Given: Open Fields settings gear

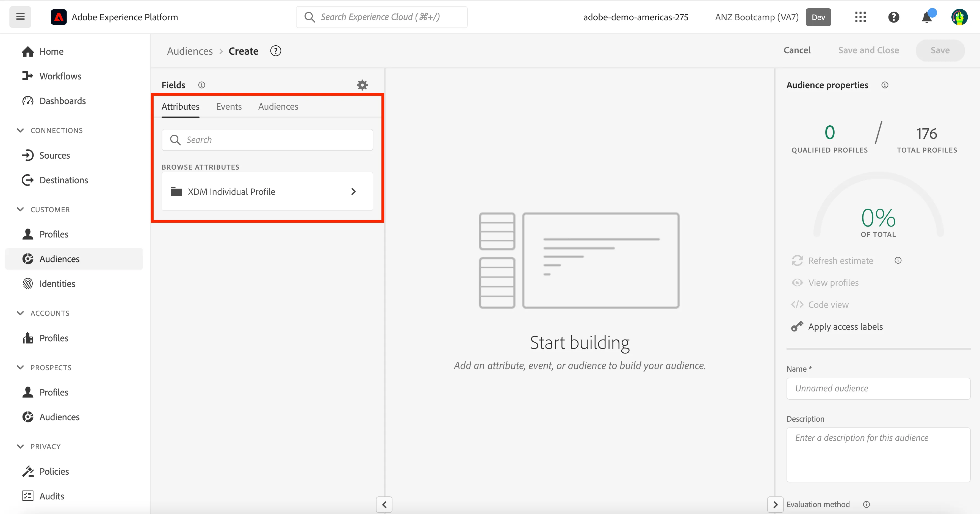Looking at the screenshot, I should (x=362, y=85).
